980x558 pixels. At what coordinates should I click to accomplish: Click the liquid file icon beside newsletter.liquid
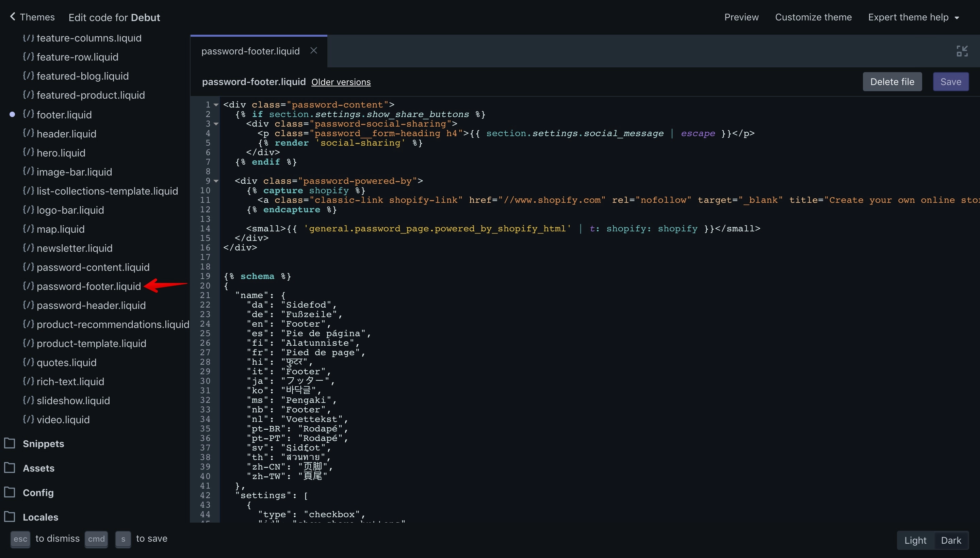pyautogui.click(x=28, y=247)
